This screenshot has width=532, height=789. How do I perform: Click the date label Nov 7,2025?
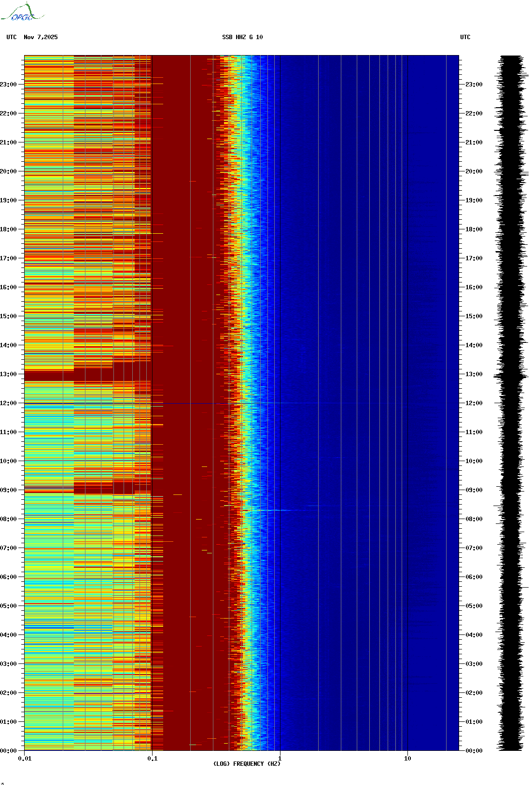[41, 37]
